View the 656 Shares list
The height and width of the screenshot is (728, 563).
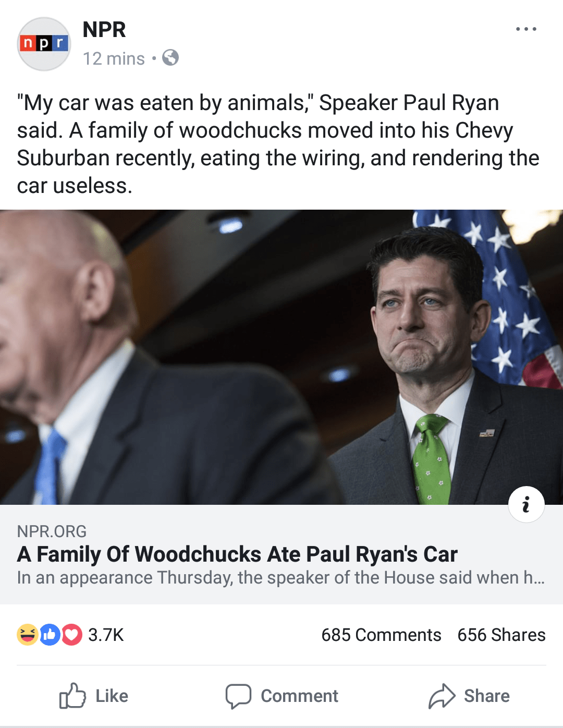pyautogui.click(x=501, y=635)
